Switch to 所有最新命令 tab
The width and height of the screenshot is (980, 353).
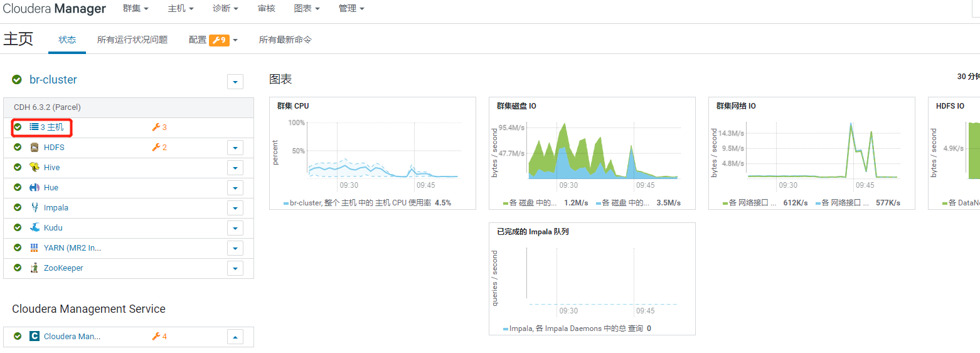(x=285, y=40)
